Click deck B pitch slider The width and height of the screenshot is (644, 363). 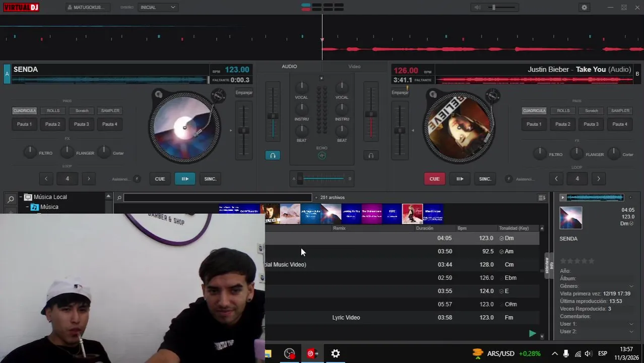400,130
